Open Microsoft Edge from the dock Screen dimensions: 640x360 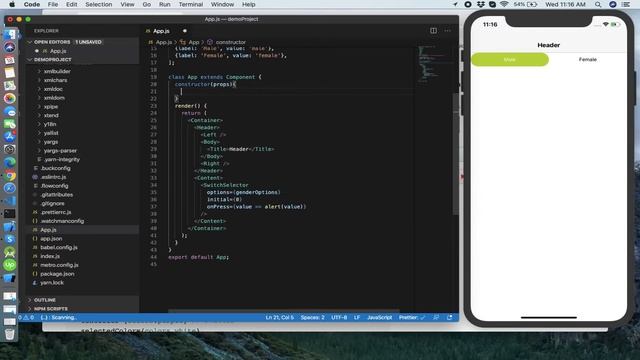coord(9,162)
